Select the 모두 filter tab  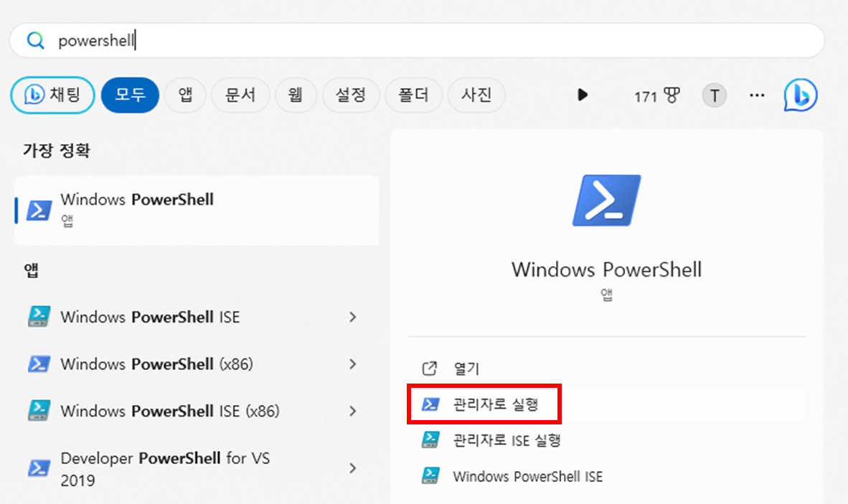(x=130, y=95)
